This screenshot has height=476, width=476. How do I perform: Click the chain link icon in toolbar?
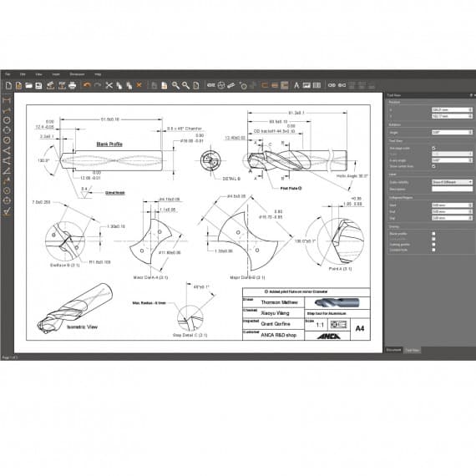(332, 85)
